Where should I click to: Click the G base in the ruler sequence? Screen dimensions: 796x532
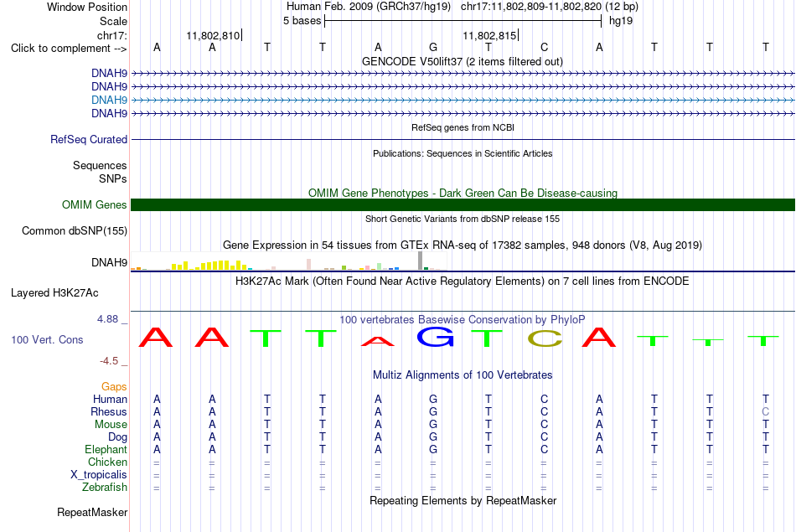(x=433, y=47)
